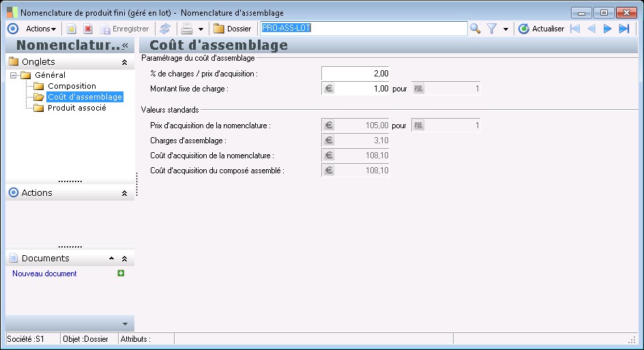
Task: Edit % de charges field 2,00
Action: pyautogui.click(x=355, y=74)
